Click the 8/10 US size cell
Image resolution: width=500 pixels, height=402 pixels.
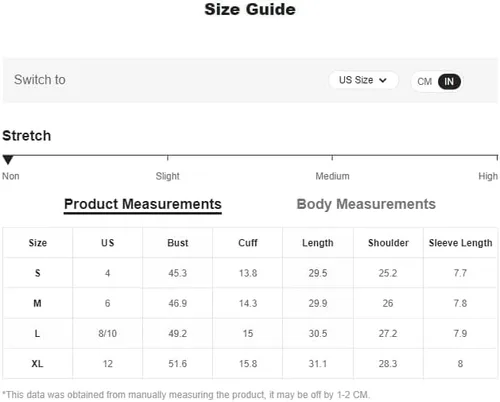pyautogui.click(x=107, y=334)
